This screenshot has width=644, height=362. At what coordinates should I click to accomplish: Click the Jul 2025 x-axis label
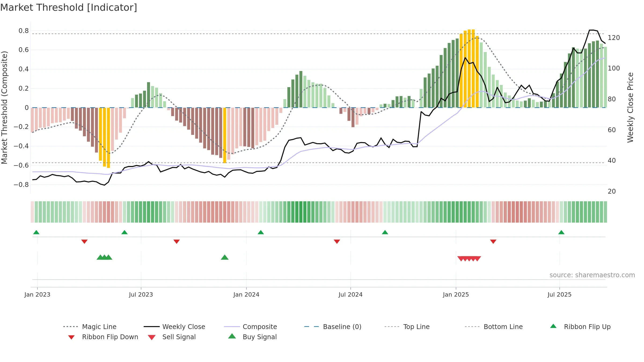(x=559, y=294)
